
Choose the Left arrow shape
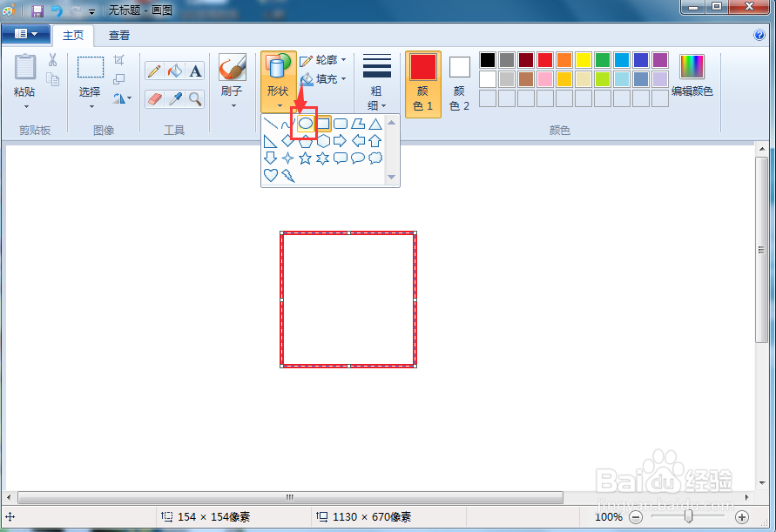pos(358,141)
